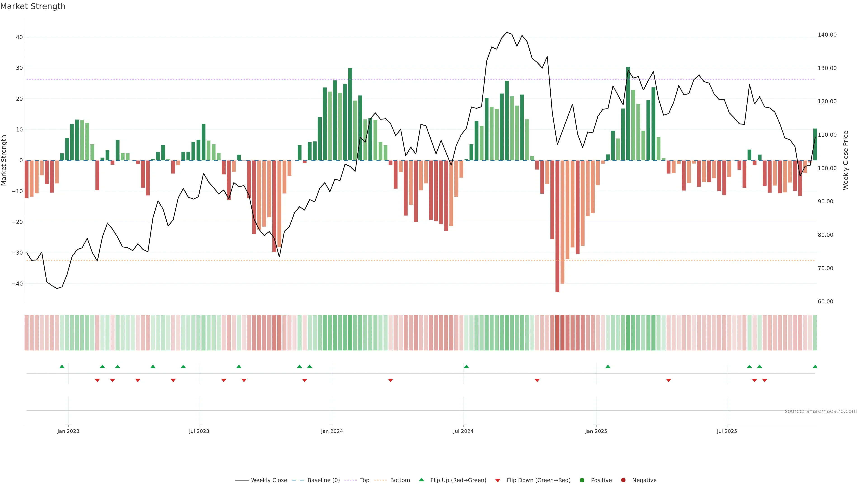Click the Jan 2024 x-axis label
Viewport: 868px width, 488px height.
tap(332, 431)
